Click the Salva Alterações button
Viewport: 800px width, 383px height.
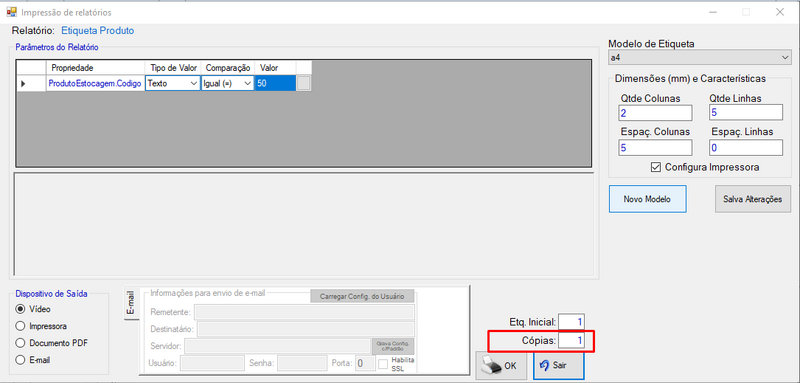point(753,199)
